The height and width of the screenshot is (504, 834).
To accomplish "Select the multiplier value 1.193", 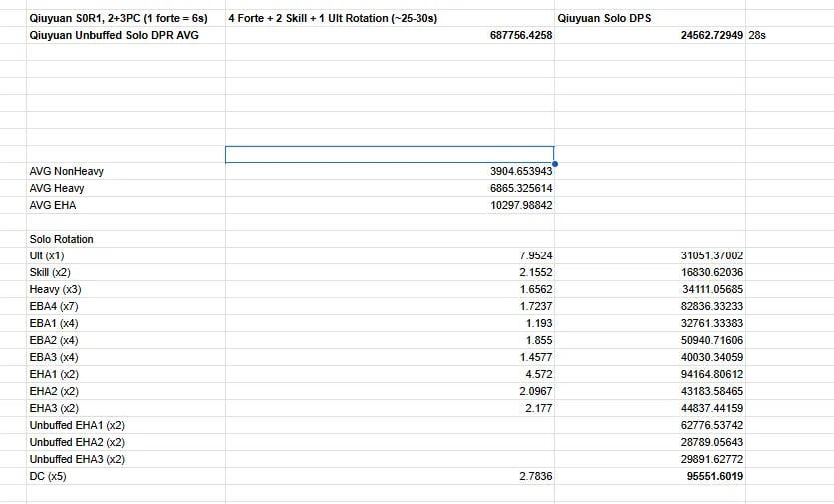I will [539, 323].
